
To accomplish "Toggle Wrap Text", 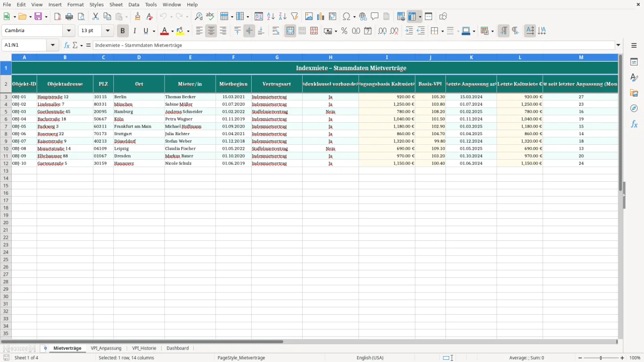I will coord(275,31).
